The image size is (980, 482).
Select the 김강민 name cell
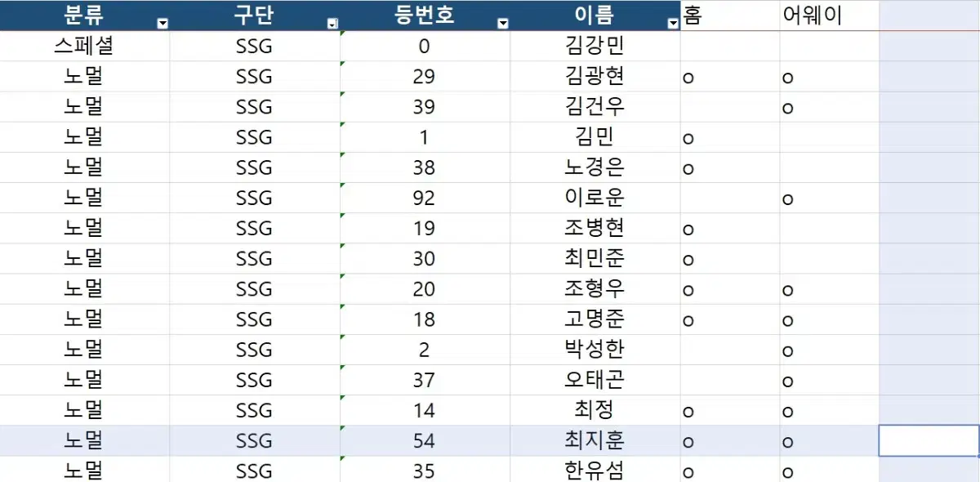point(595,47)
